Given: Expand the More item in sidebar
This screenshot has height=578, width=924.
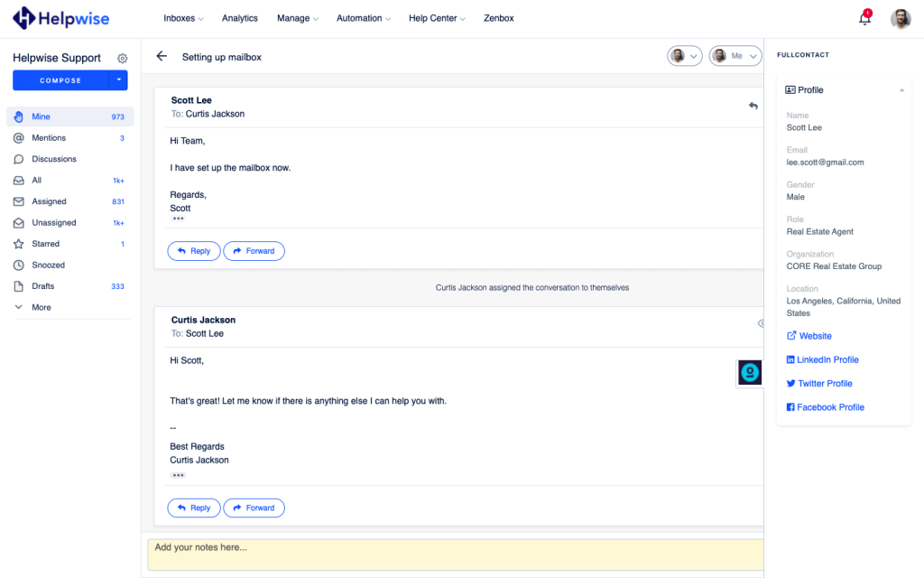Looking at the screenshot, I should pyautogui.click(x=41, y=308).
